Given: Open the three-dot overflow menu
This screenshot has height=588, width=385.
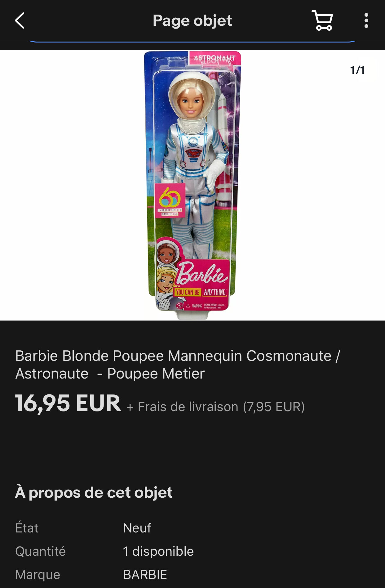Looking at the screenshot, I should (366, 20).
